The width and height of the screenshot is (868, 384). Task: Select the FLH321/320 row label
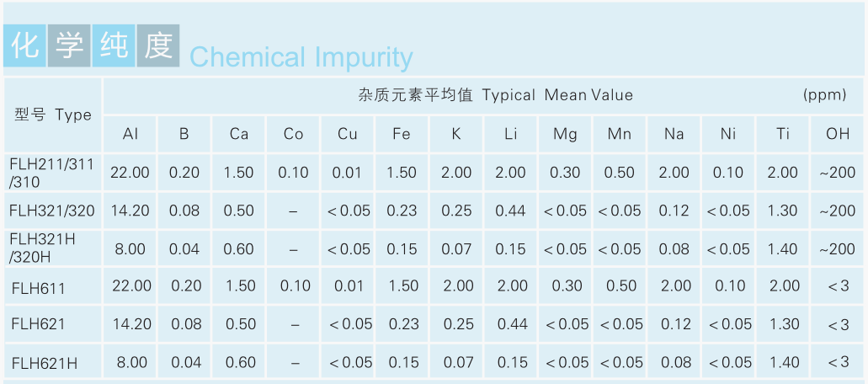52,211
